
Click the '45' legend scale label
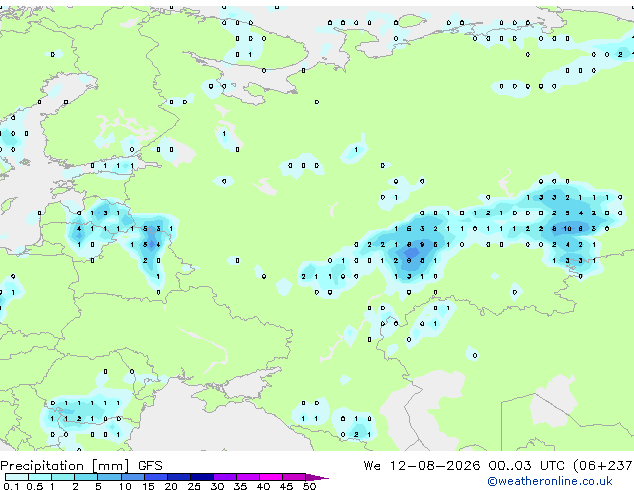click(286, 486)
